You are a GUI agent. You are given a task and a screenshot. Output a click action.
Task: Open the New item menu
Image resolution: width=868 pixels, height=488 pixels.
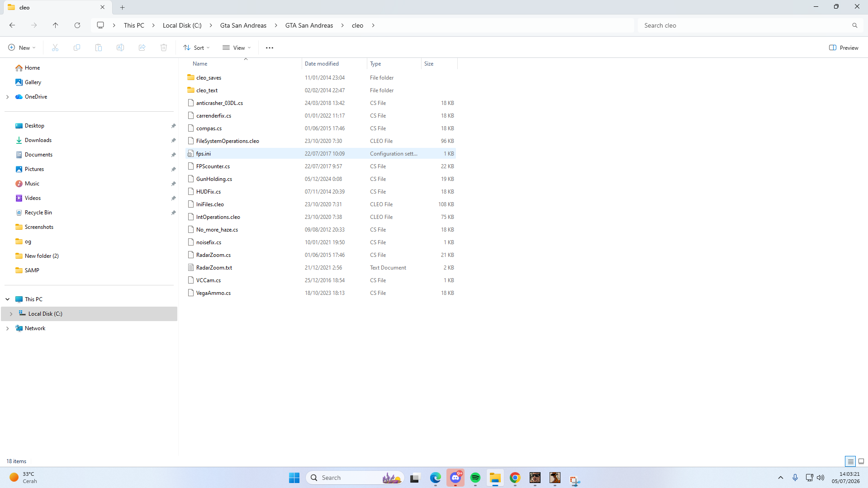pos(21,47)
